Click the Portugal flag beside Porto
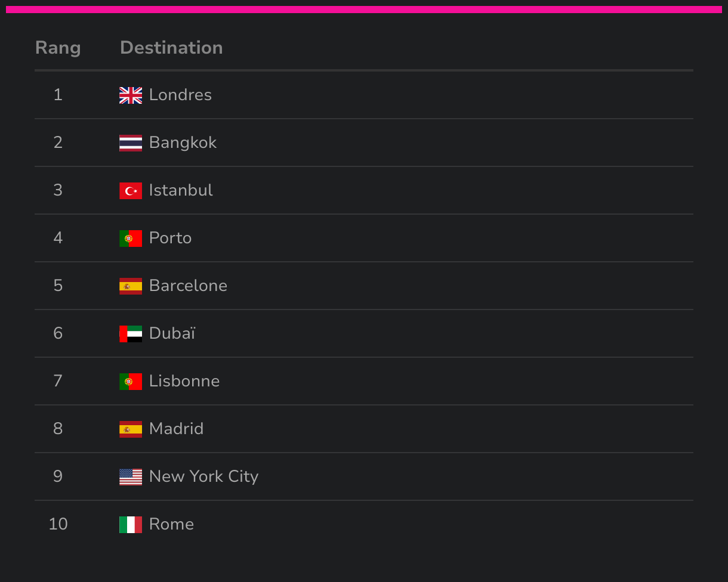 (131, 239)
